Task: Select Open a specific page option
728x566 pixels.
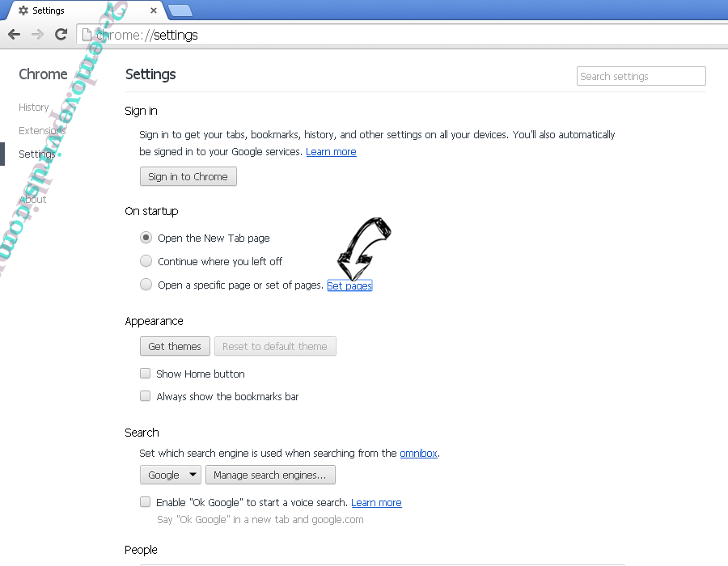Action: (x=146, y=284)
